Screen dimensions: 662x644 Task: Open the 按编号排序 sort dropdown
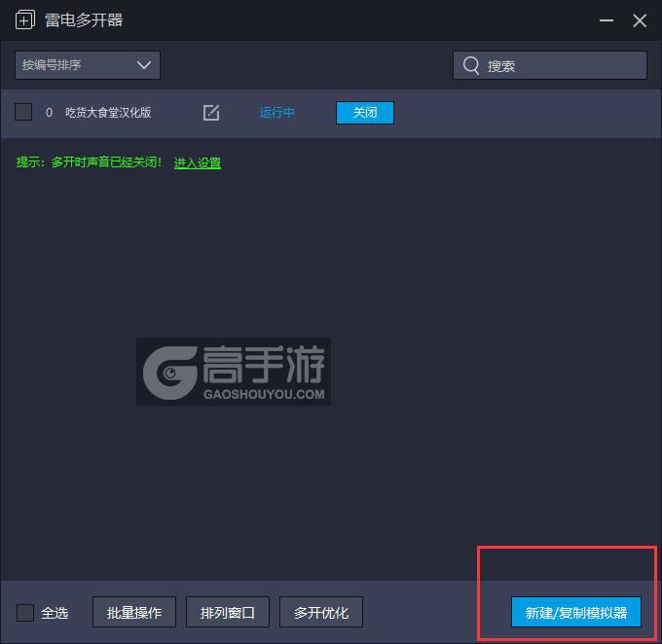(x=88, y=65)
